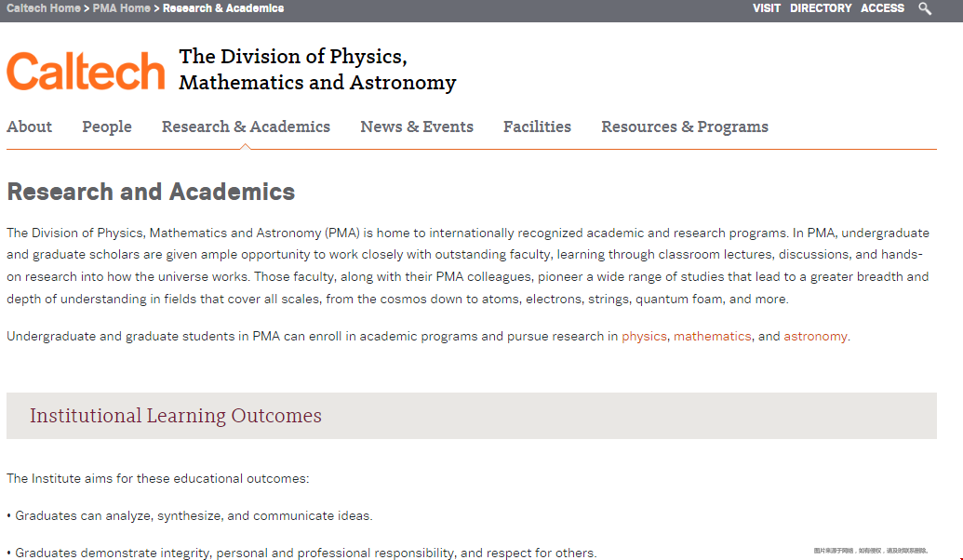
Task: Select Research & Academics nav item
Action: [x=246, y=127]
